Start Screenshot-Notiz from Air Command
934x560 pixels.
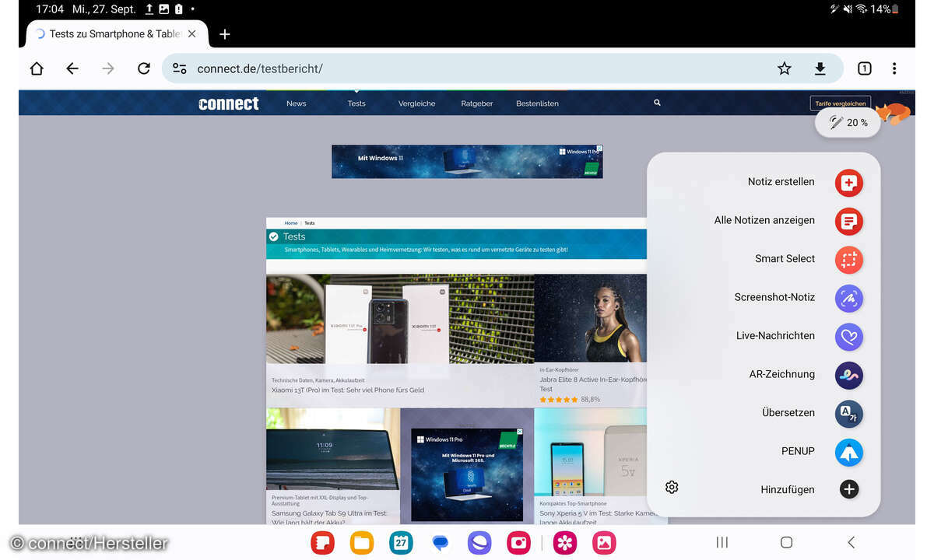click(848, 298)
